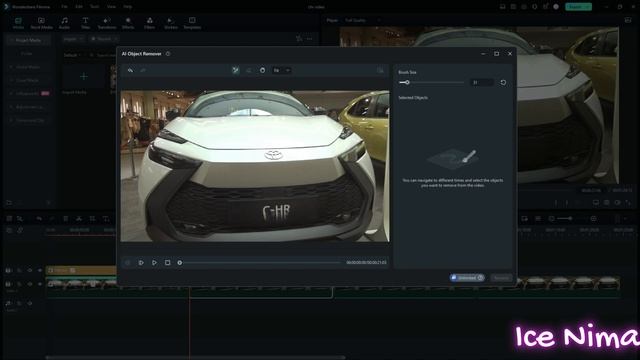
Task: Switch to the Stickers tab
Action: click(x=171, y=23)
